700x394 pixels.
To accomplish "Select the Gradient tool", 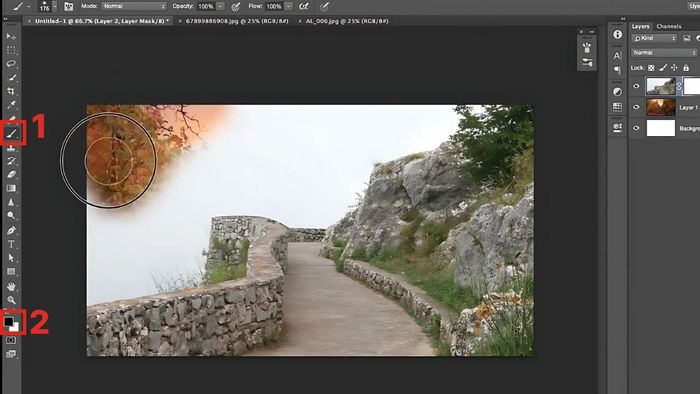I will [x=11, y=188].
